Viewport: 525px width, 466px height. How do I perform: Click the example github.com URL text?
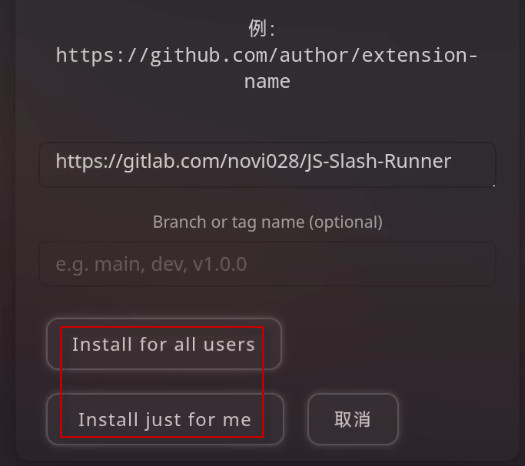(x=267, y=68)
